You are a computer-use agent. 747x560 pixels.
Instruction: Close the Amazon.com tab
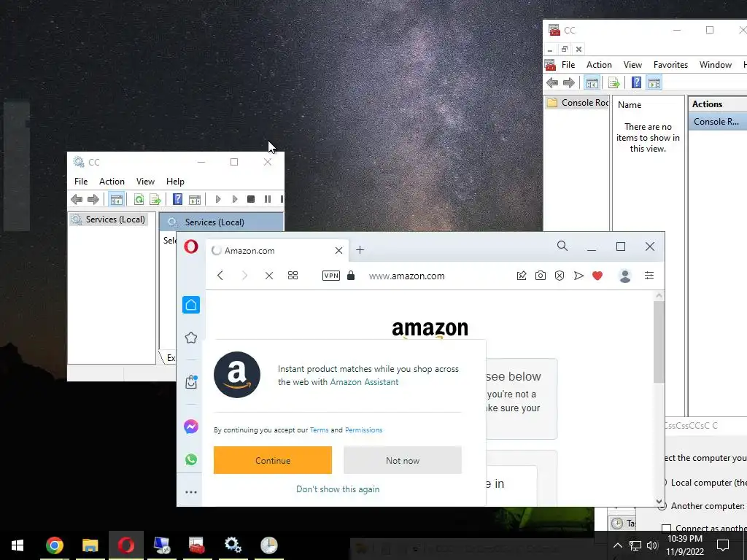pos(338,251)
